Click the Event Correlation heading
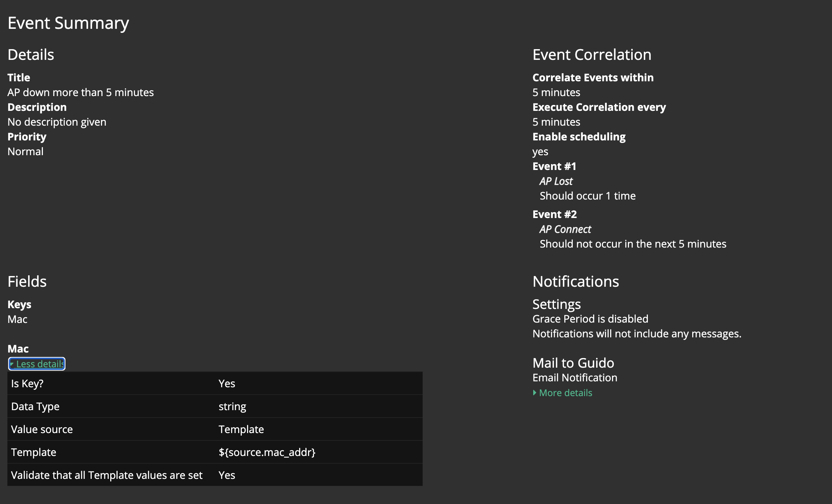This screenshot has width=832, height=504. (592, 55)
